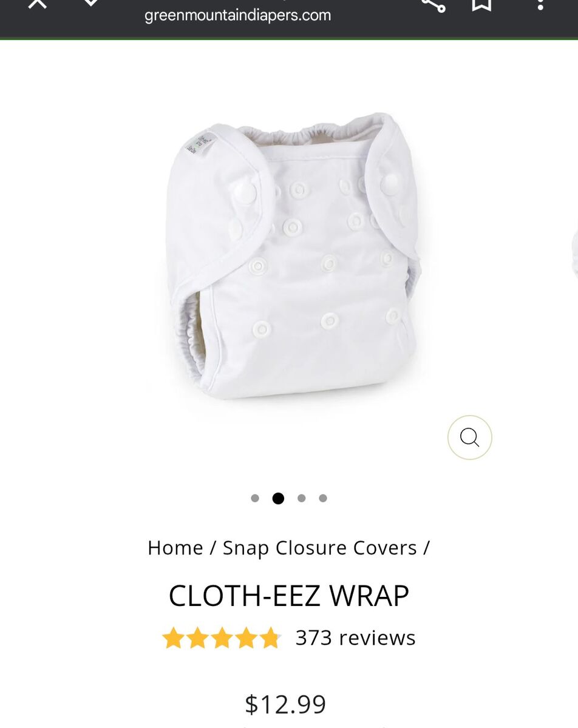Jump to the fourth carousel dot
The image size is (578, 728).
[x=323, y=498]
